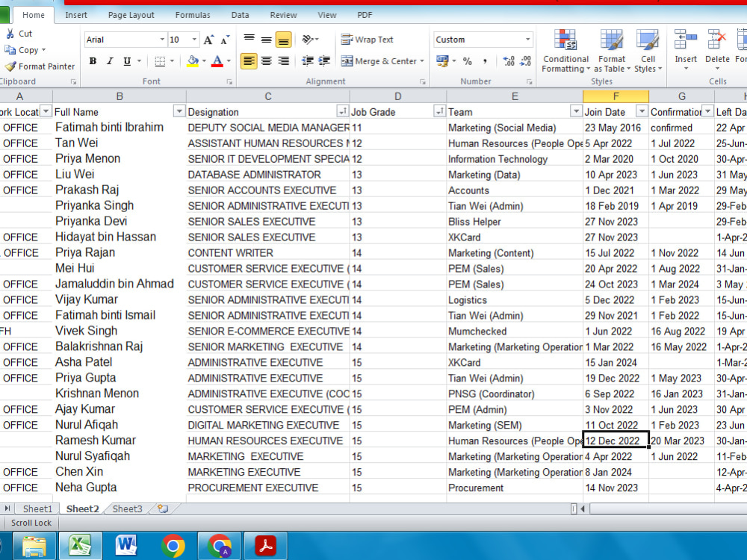Decrease indent in Alignment group

[308, 61]
